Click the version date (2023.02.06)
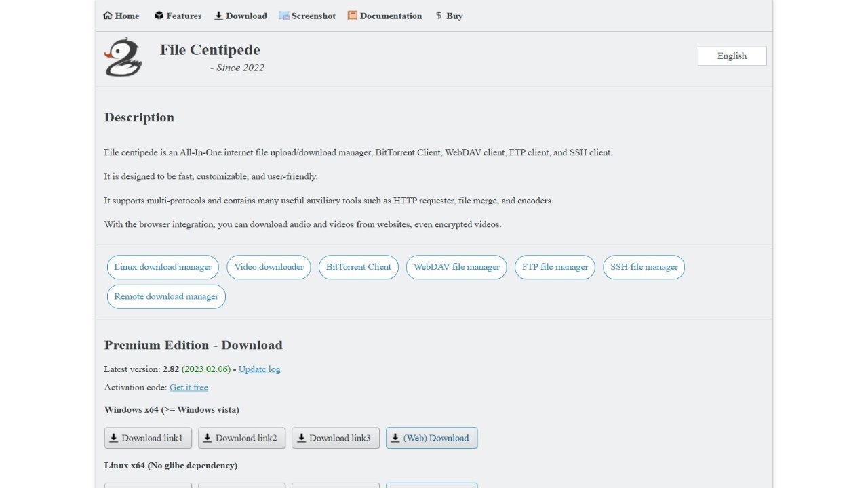 (x=206, y=369)
